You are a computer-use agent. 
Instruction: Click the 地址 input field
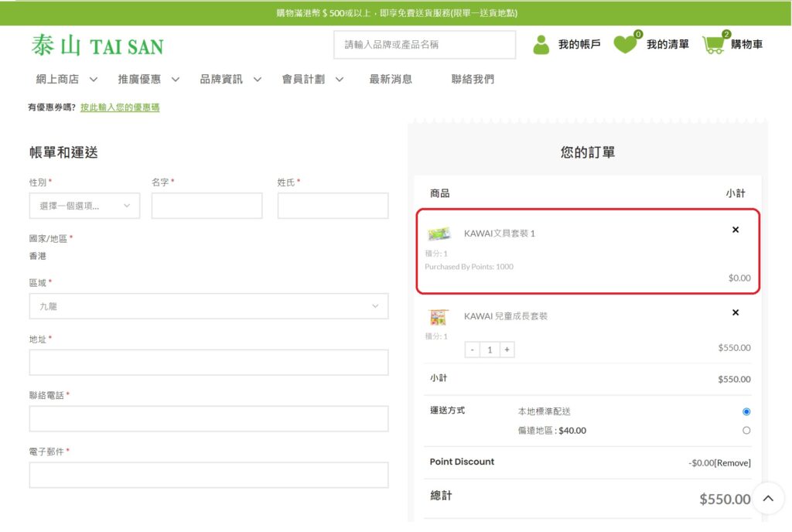click(209, 363)
